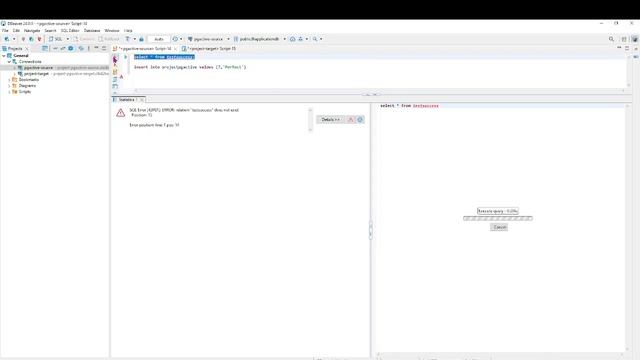
Task: Open the File menu
Action: pos(5,31)
